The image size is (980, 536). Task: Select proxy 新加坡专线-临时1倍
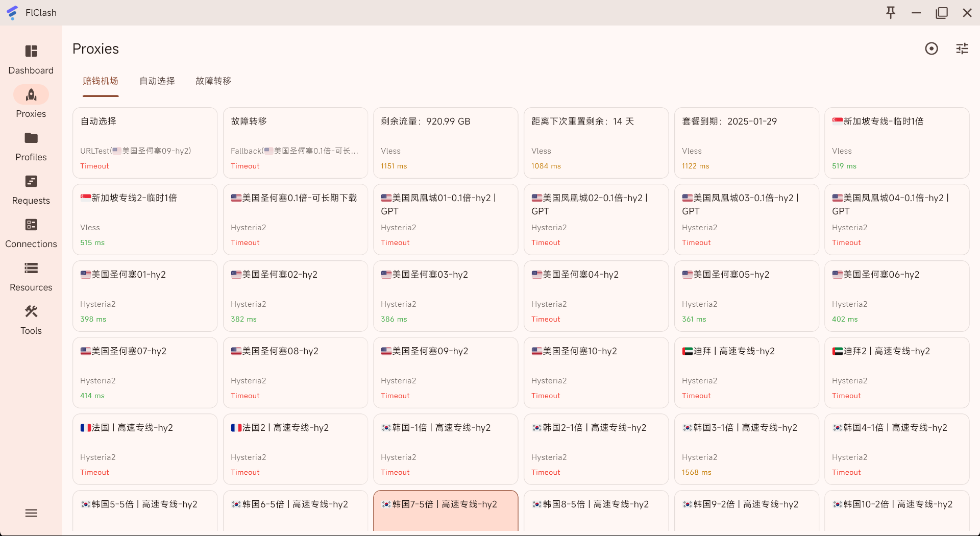[897, 143]
